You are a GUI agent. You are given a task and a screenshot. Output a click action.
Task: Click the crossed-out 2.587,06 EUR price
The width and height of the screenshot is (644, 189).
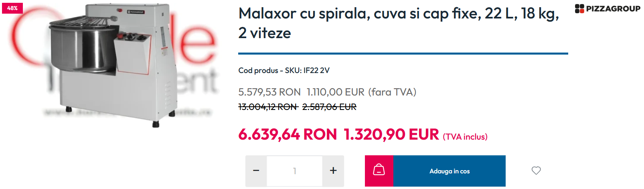tap(329, 107)
